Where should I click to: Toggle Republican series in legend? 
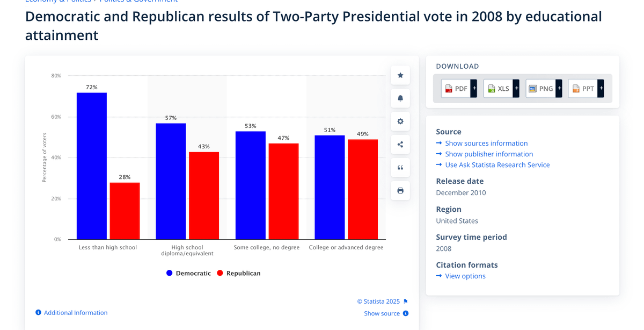pyautogui.click(x=238, y=273)
